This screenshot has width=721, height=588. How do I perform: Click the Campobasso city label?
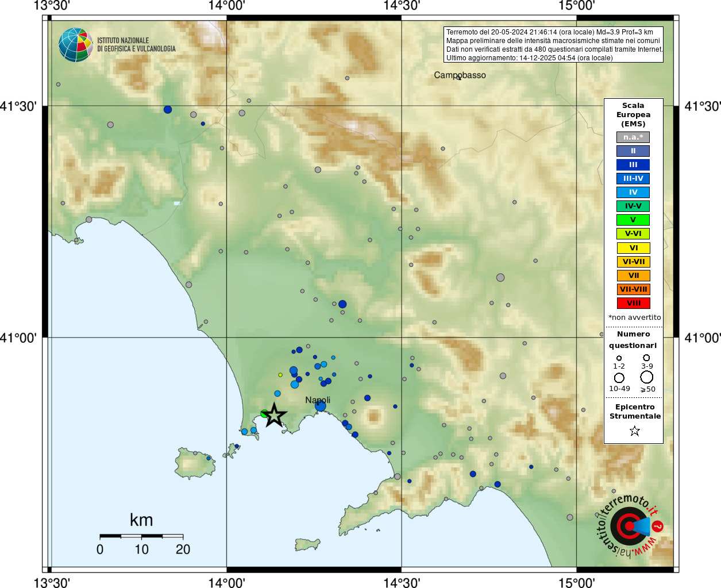point(460,75)
